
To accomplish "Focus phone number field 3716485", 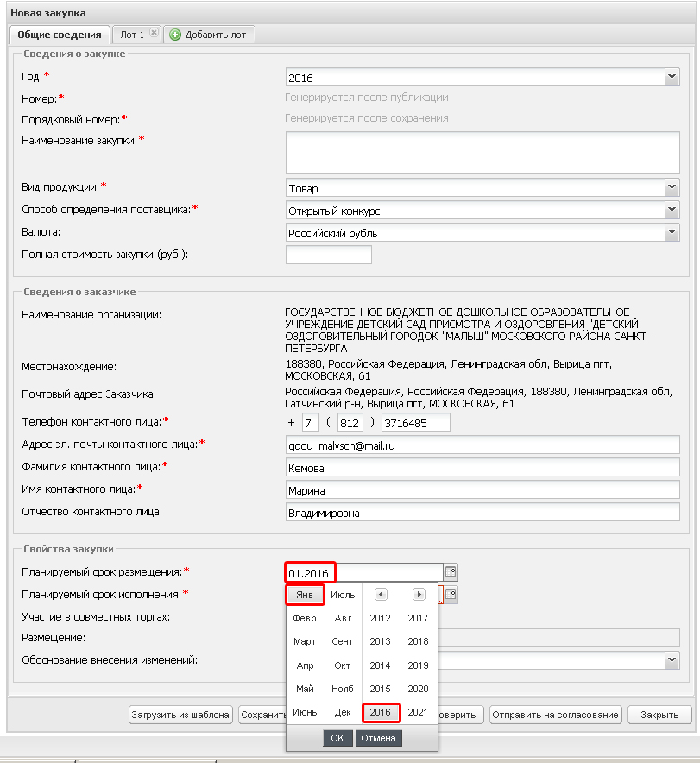I will pos(416,422).
